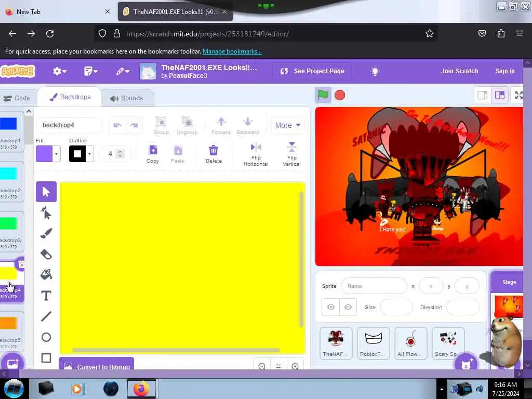Toggle the small stage layout
This screenshot has height=399, width=532.
[483, 95]
